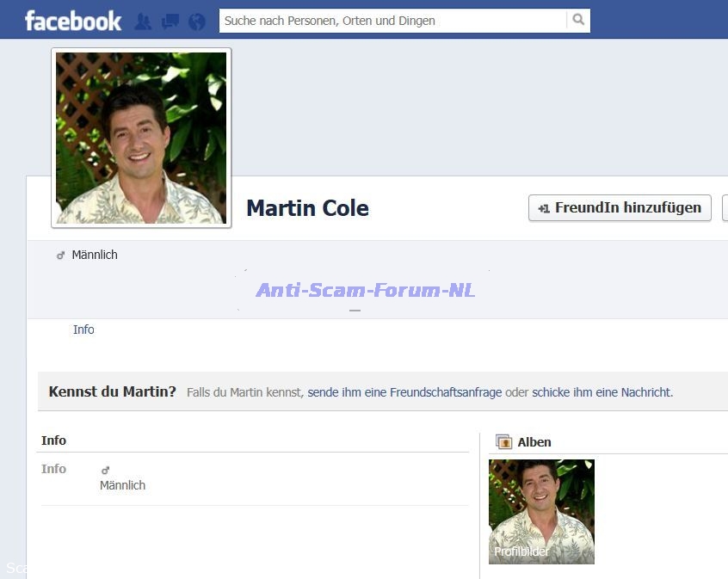Open the messages icon in header
Image resolution: width=728 pixels, height=579 pixels.
coord(170,22)
